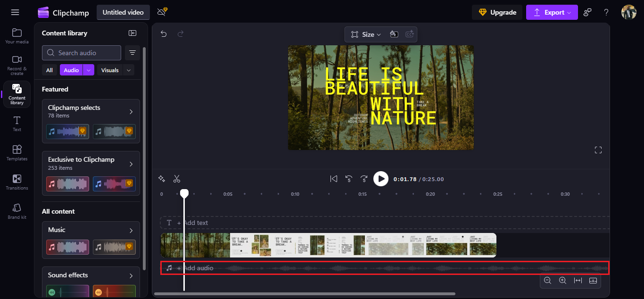
Task: Open the main hamburger menu
Action: 15,12
